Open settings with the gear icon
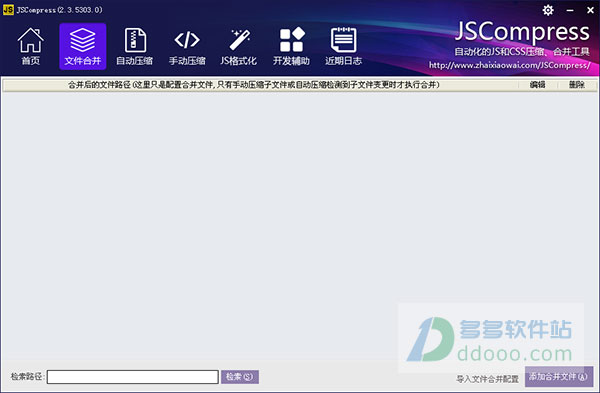Image resolution: width=600 pixels, height=393 pixels. point(548,10)
